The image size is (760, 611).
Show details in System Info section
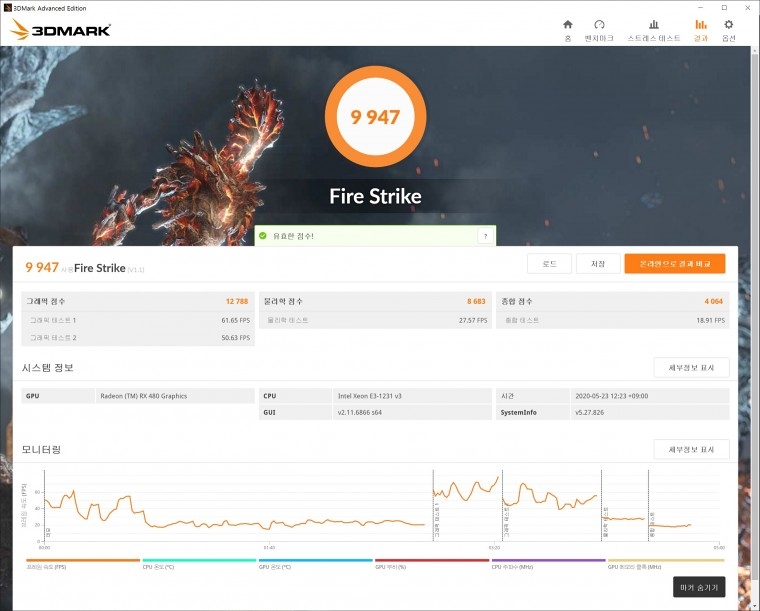pyautogui.click(x=691, y=368)
